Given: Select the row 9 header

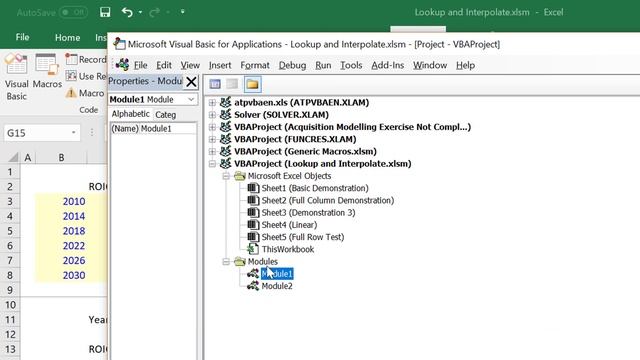Looking at the screenshot, I should pyautogui.click(x=10, y=290).
